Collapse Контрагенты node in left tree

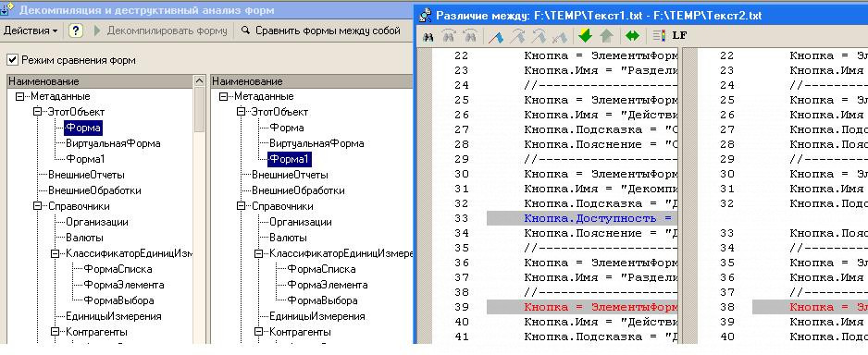point(56,332)
